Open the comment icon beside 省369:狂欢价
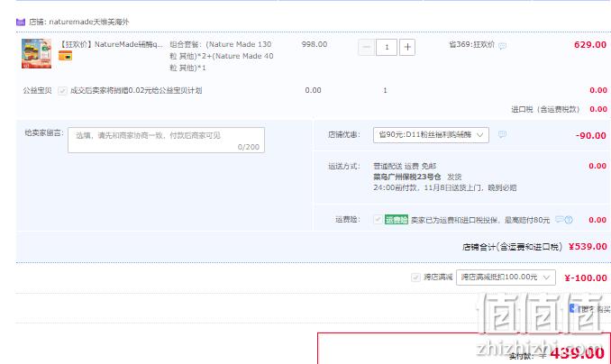The height and width of the screenshot is (364, 611). 502,46
